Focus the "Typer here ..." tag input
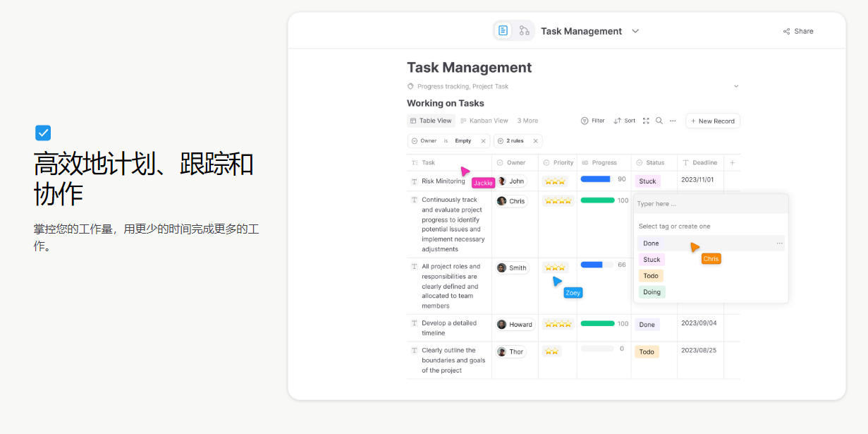 pos(711,204)
